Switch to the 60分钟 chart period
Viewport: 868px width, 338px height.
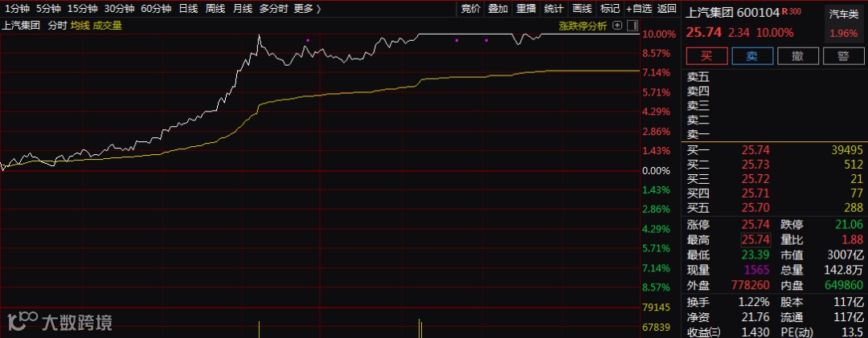156,8
